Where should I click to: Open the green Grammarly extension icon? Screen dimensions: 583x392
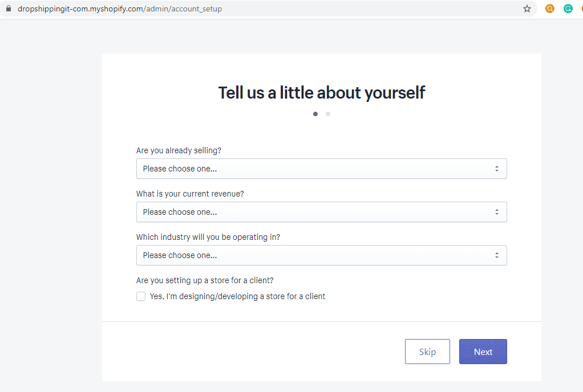(568, 9)
